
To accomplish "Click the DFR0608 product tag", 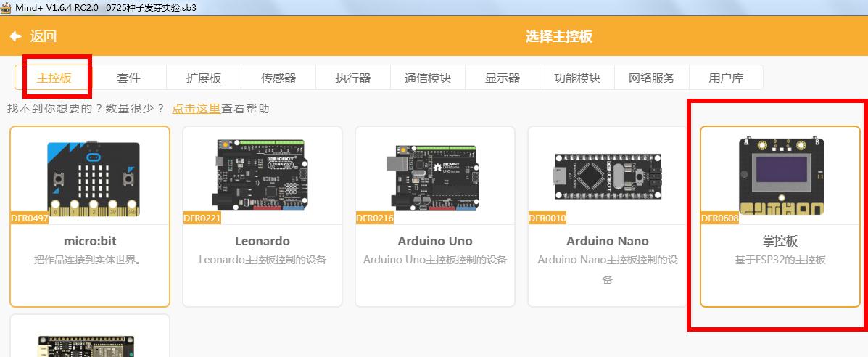I will [x=720, y=218].
